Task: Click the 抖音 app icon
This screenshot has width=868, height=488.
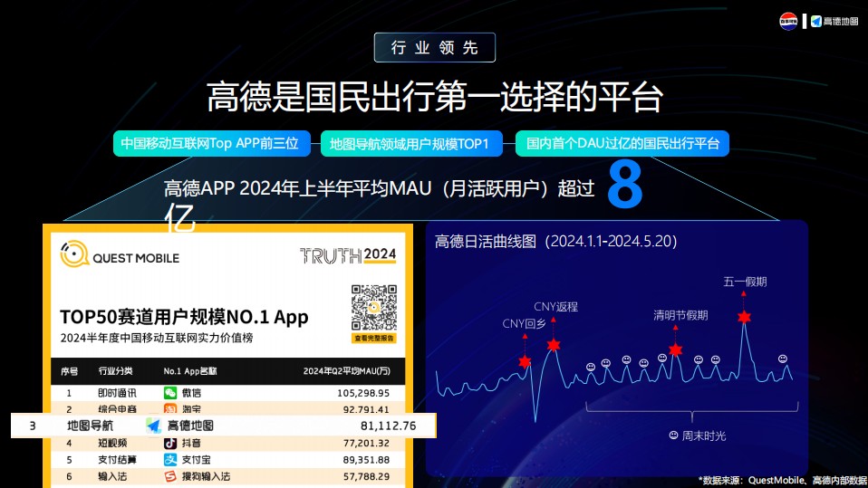Action: (x=170, y=444)
